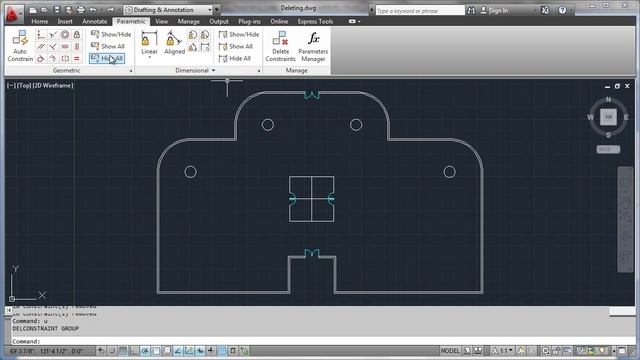Apply the Equal geometric constraint

pos(77,58)
